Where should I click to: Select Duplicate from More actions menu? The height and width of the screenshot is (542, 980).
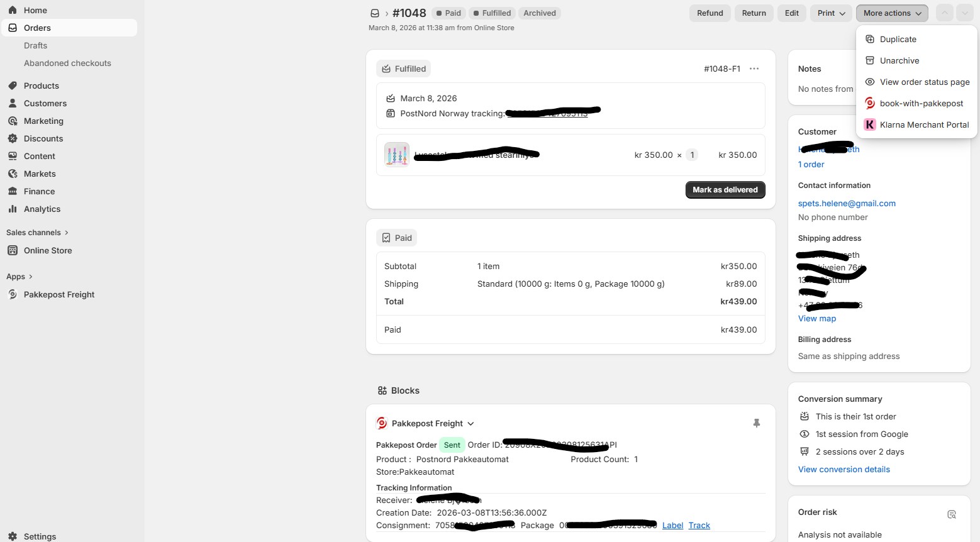[x=917, y=39]
